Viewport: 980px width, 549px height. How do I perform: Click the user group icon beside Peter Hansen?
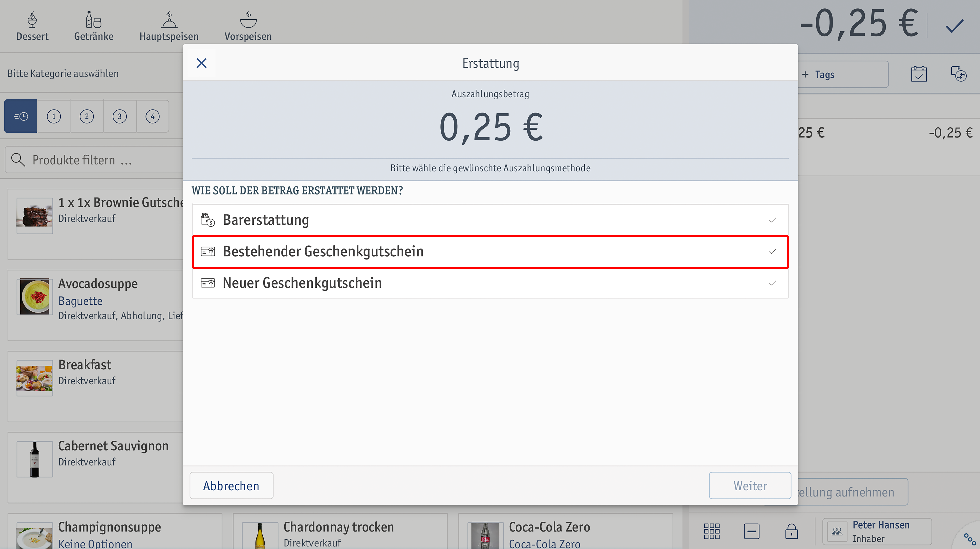[837, 531]
